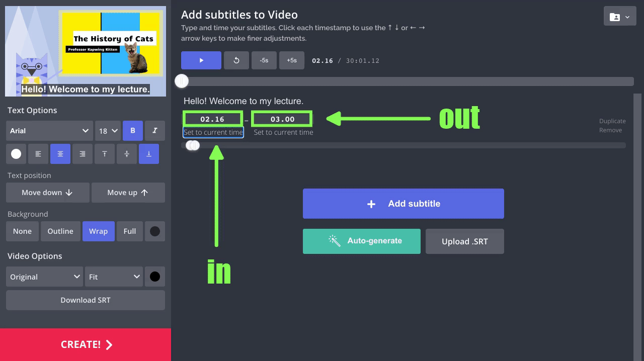Screen dimensions: 644x361
Task: Click the magic wand Auto-generate button
Action: click(x=361, y=241)
